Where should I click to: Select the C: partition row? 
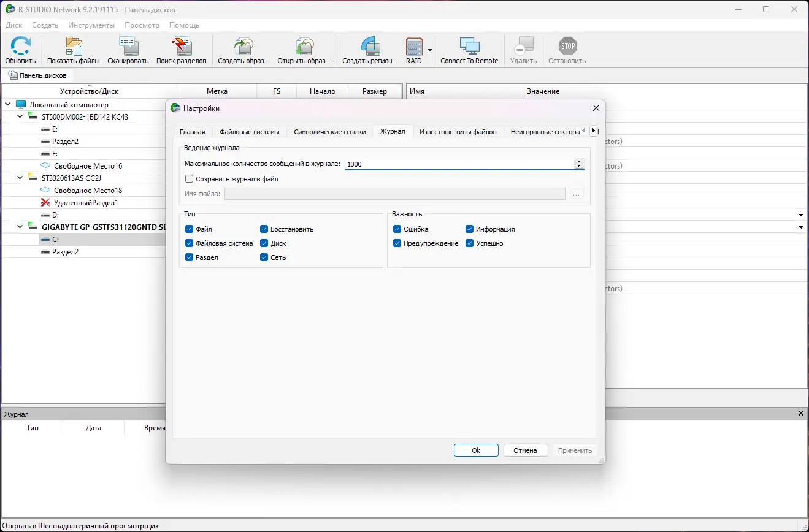pyautogui.click(x=83, y=239)
